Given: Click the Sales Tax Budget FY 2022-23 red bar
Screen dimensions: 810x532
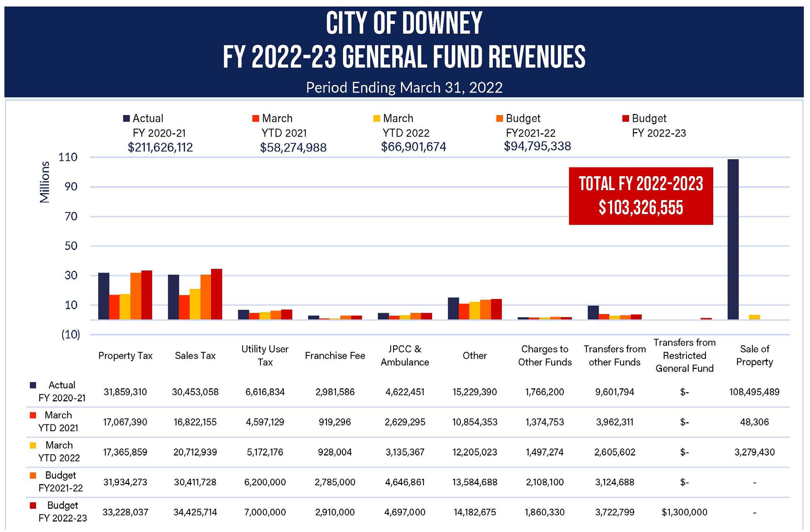Looking at the screenshot, I should [x=217, y=294].
